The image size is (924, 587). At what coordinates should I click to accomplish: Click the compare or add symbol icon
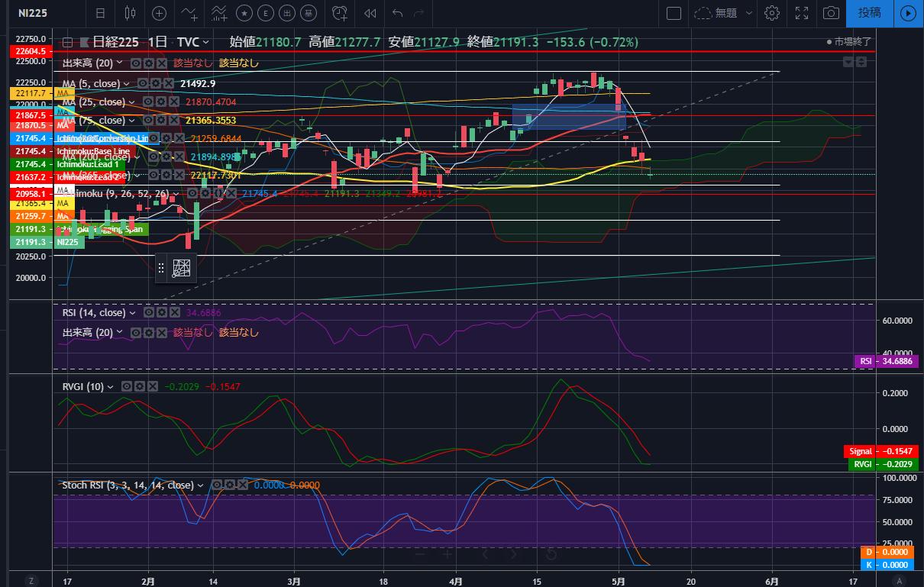159,13
